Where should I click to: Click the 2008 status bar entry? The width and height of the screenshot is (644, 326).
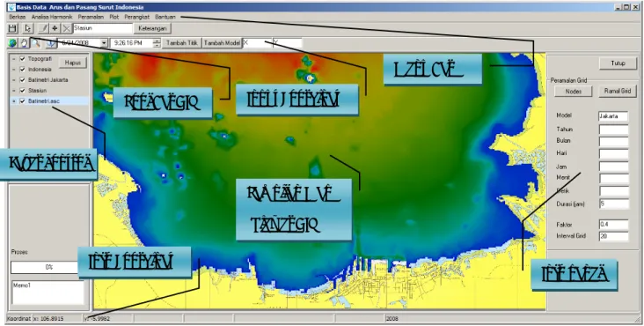coord(392,319)
